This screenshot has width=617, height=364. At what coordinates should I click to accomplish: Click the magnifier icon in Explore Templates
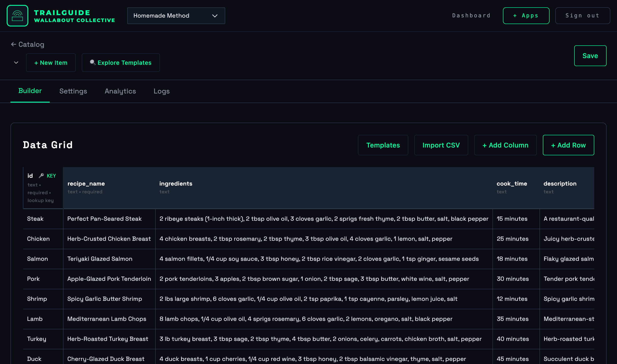93,63
